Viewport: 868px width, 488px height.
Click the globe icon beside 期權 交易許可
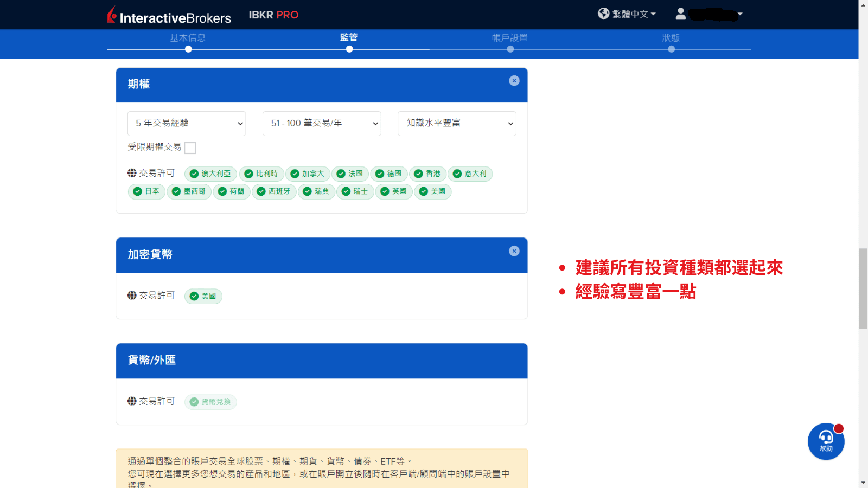point(132,173)
